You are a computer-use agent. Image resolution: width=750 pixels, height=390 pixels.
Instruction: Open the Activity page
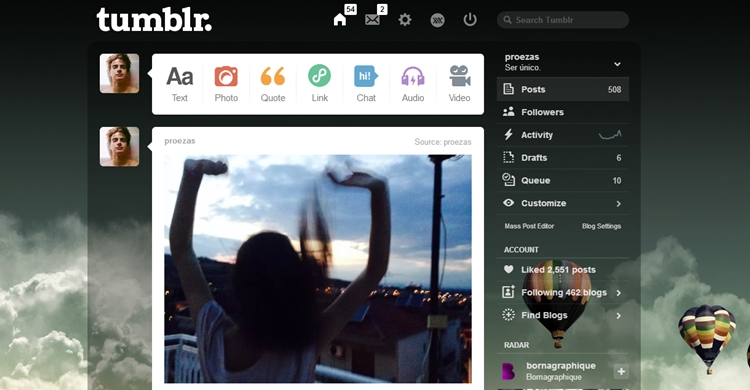click(562, 135)
